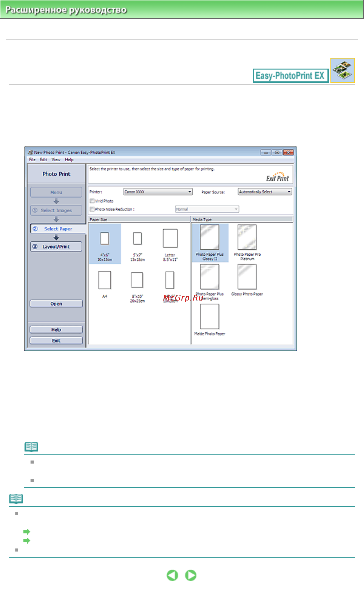Screen dimensions: 364x595
Task: Follow the second green arrow link
Action: pos(26,541)
